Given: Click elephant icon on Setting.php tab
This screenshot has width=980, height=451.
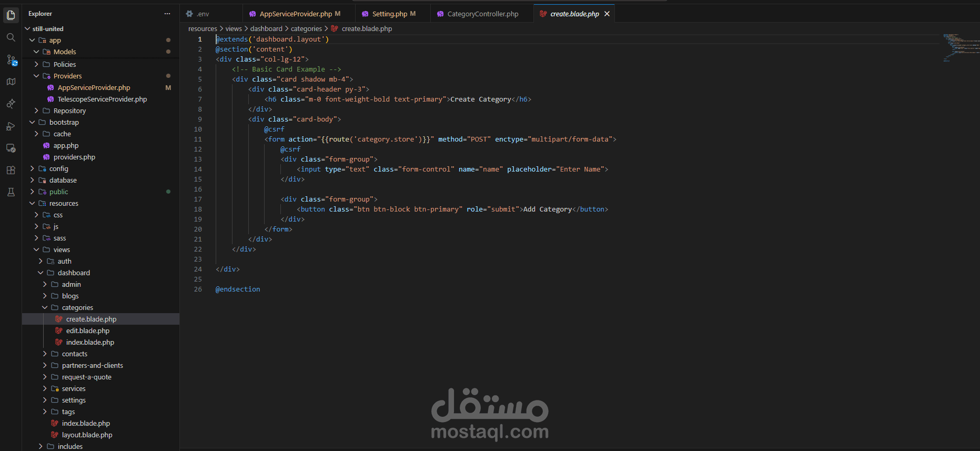Looking at the screenshot, I should (x=365, y=14).
